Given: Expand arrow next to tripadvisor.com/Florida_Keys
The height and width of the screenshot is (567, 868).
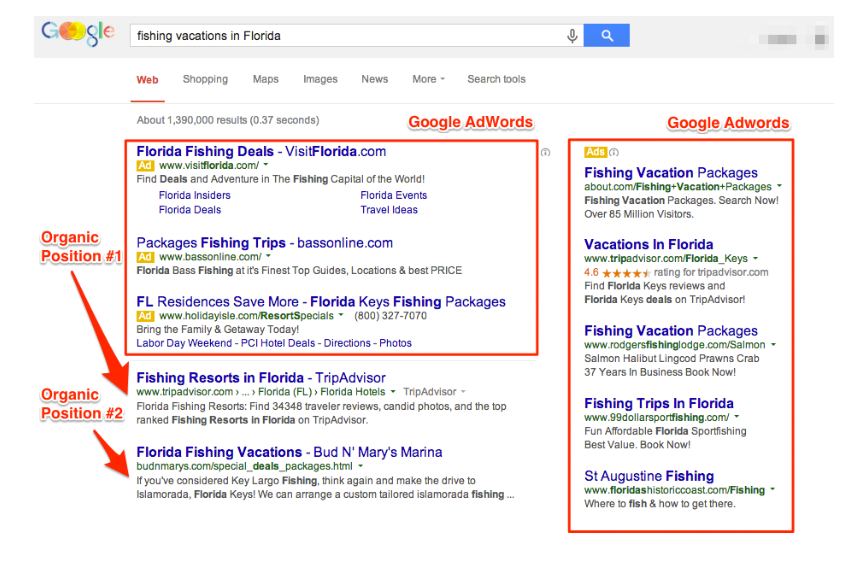Looking at the screenshot, I should [x=755, y=258].
